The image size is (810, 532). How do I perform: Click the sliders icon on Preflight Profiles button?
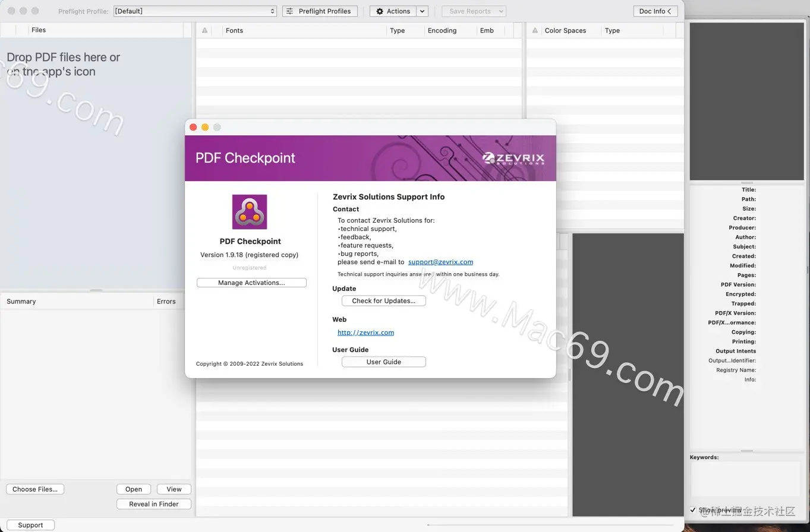[x=290, y=11]
